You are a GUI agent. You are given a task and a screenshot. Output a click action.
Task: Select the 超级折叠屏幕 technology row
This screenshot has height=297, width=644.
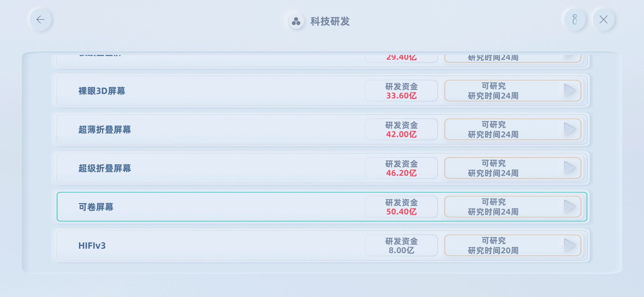point(322,168)
